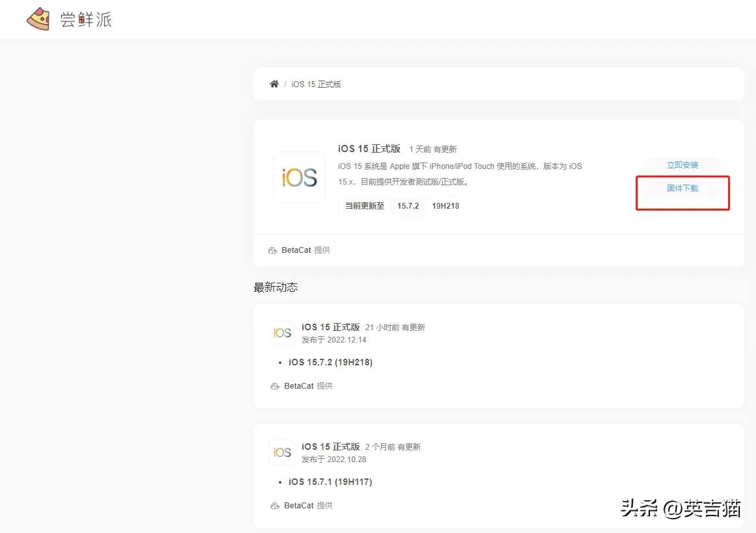Click the 15.7.2 version badge
Screen dimensions: 756x533
(408, 205)
